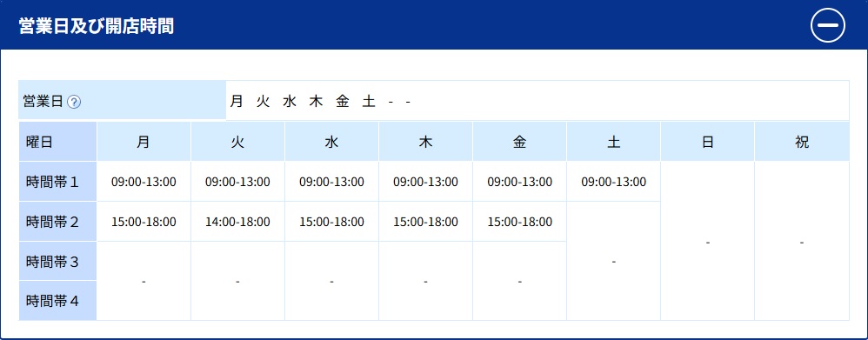Click Friday's 15:00-18:00 time cell
Viewport: 868px width, 340px height.
pyautogui.click(x=519, y=222)
